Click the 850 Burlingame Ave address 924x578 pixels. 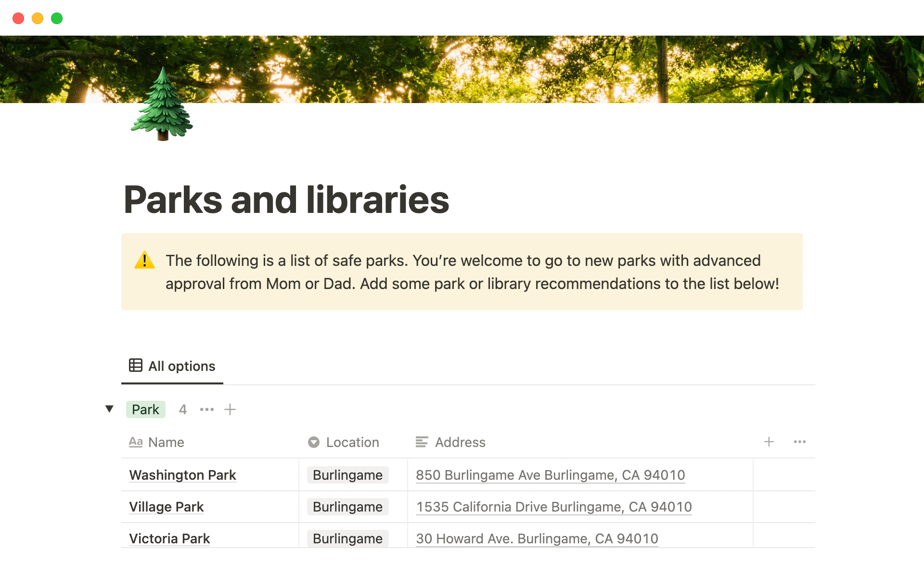[x=550, y=475]
